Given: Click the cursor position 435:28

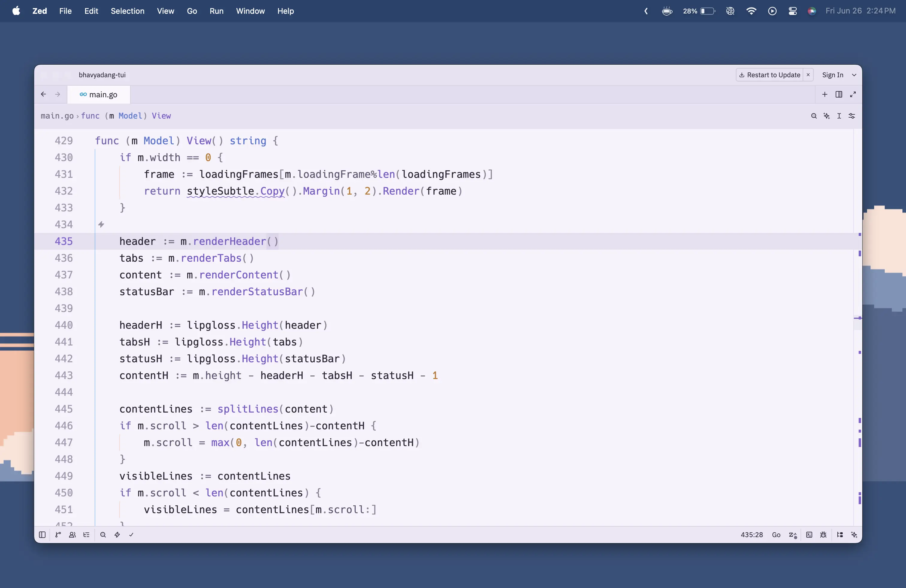Looking at the screenshot, I should click(751, 535).
